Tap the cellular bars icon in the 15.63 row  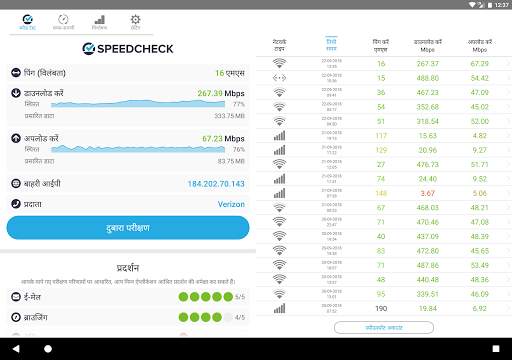click(x=279, y=135)
